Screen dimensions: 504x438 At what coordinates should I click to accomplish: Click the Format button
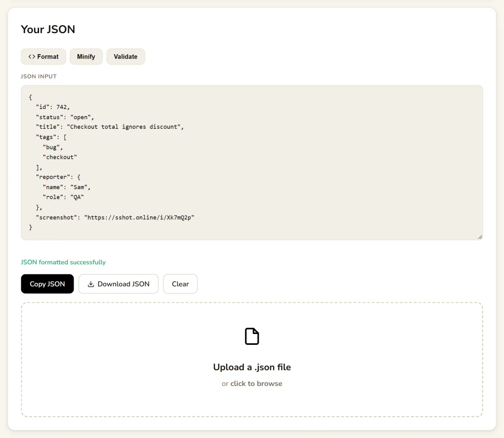(43, 57)
